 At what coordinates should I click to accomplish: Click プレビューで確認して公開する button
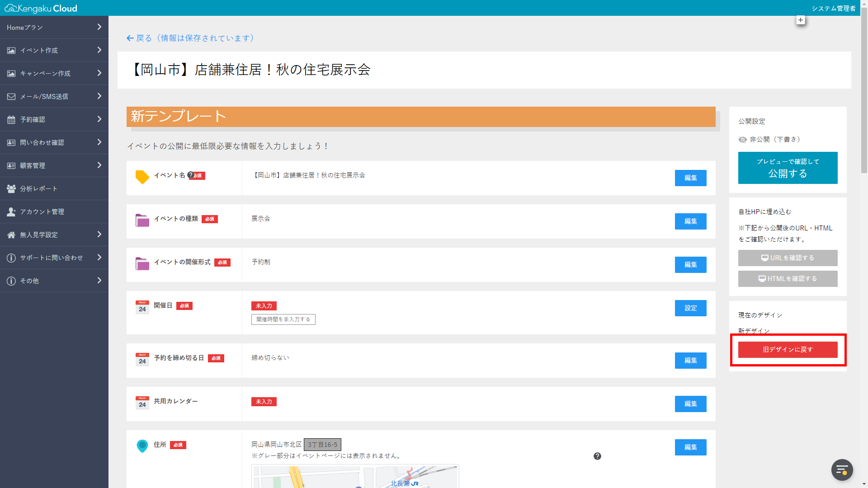tap(788, 168)
